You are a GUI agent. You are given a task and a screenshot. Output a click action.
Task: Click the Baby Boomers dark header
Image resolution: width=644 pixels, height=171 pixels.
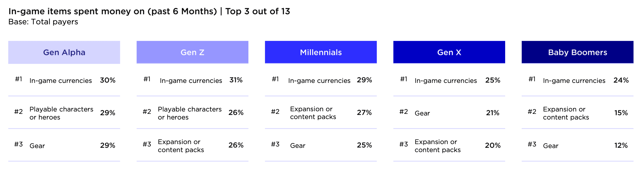(x=578, y=52)
